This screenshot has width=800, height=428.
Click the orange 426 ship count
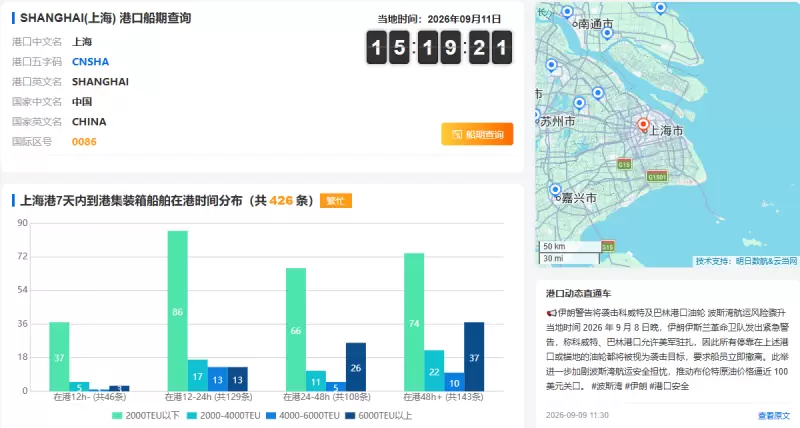[x=281, y=200]
